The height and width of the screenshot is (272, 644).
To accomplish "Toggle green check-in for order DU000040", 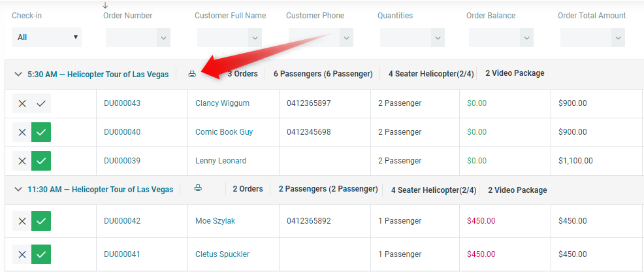I will click(x=41, y=132).
